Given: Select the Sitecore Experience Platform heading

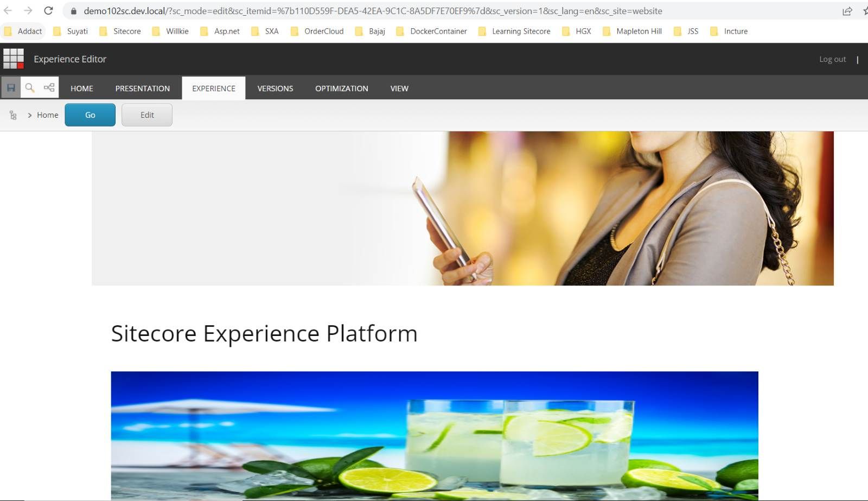Looking at the screenshot, I should pos(264,333).
